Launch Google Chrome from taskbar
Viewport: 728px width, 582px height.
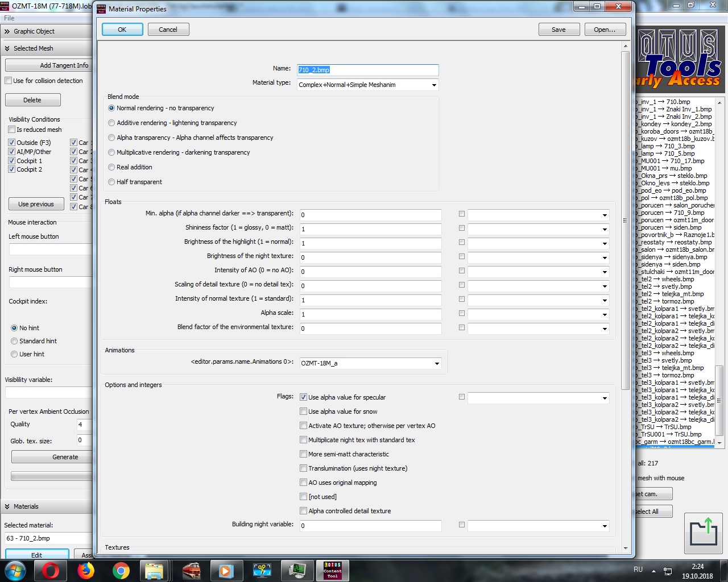click(121, 571)
